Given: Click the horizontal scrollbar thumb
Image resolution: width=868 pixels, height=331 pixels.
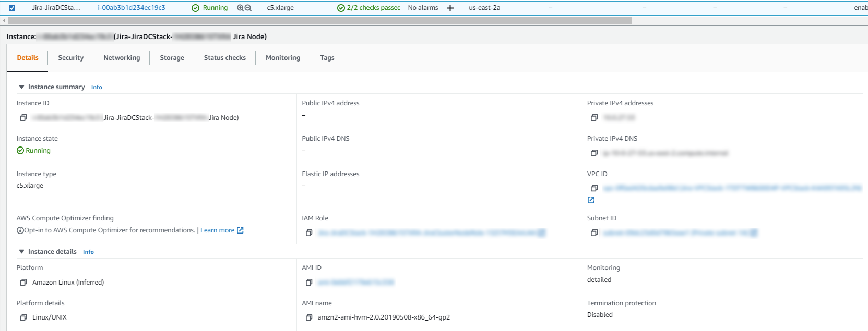Looking at the screenshot, I should [320, 21].
